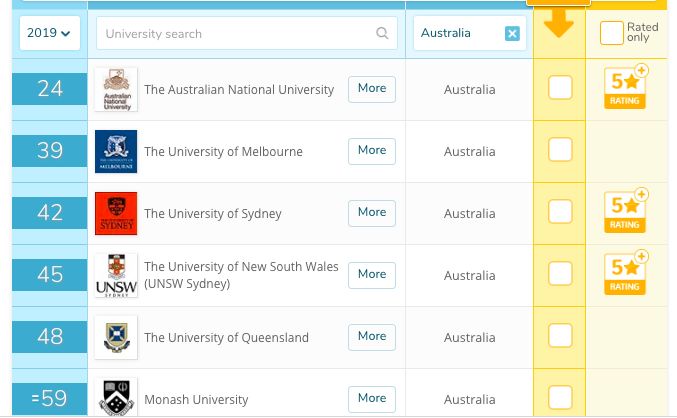Image resolution: width=677 pixels, height=418 pixels.
Task: Click the orange sort arrow icon
Action: point(559,24)
